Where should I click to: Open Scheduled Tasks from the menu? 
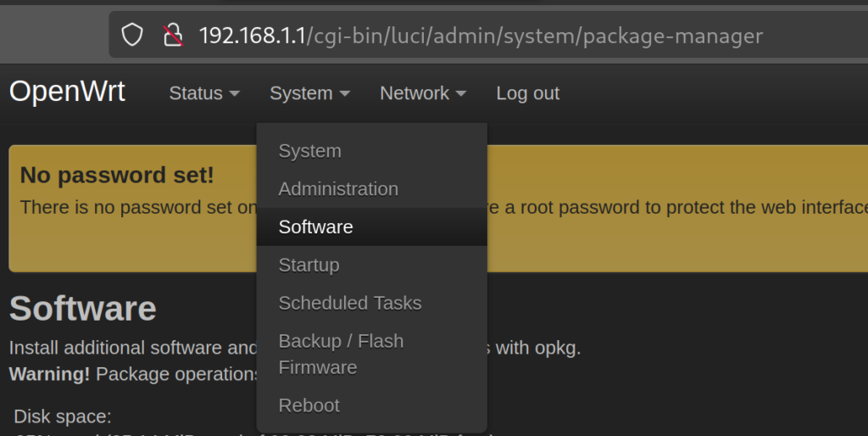pyautogui.click(x=349, y=303)
